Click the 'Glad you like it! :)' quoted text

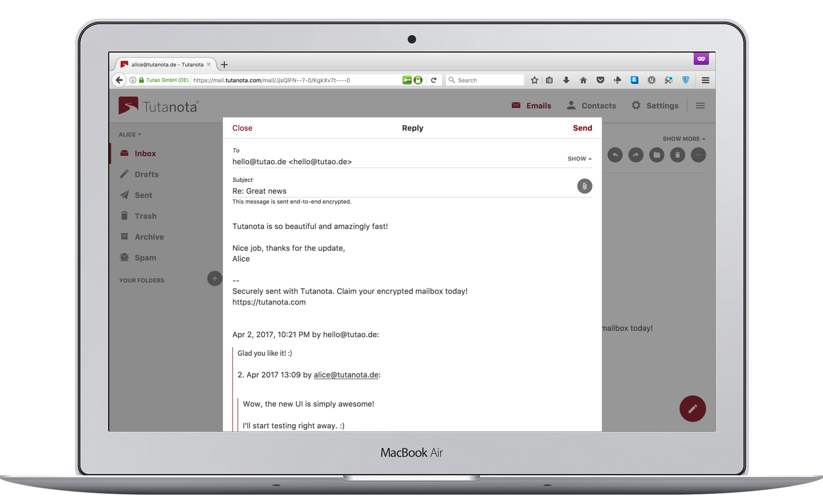265,353
